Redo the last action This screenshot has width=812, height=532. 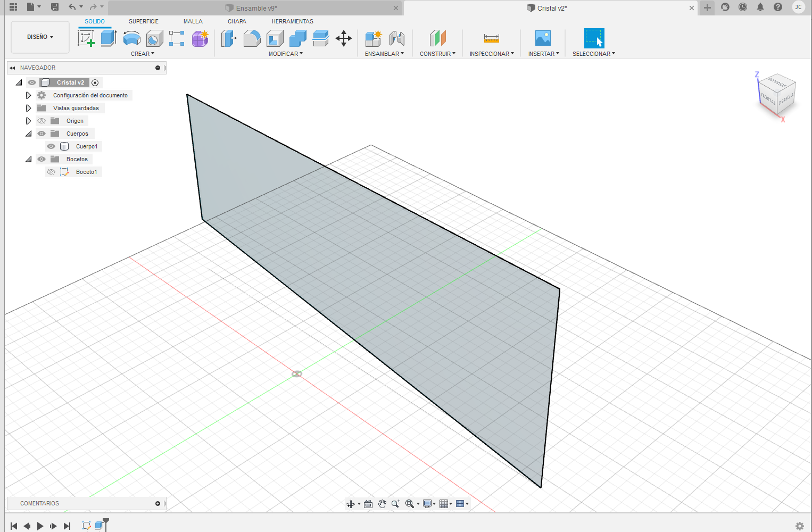point(93,7)
